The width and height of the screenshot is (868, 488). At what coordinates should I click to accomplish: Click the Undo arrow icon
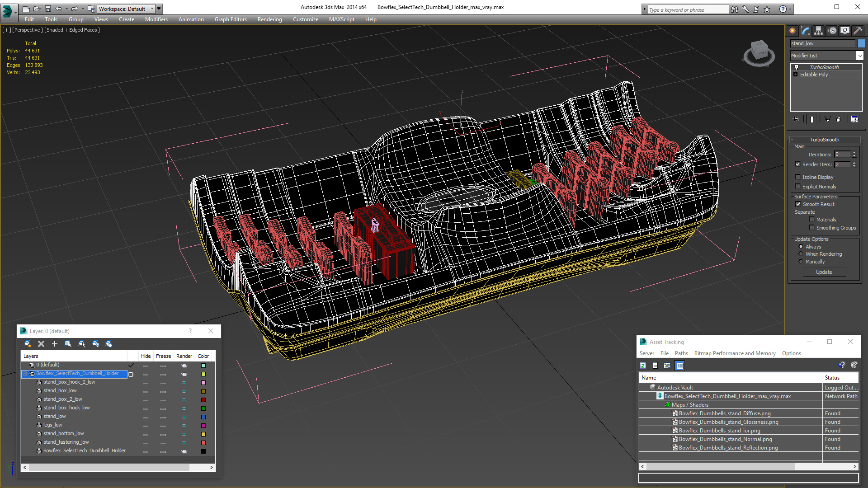pyautogui.click(x=59, y=9)
